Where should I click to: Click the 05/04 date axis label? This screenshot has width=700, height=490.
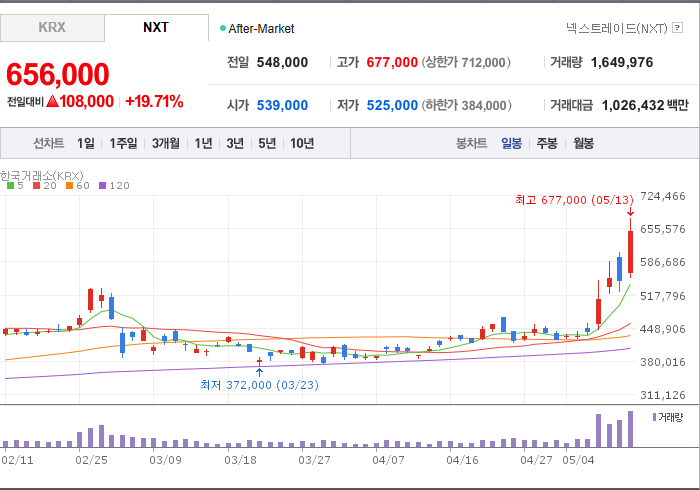[x=578, y=460]
